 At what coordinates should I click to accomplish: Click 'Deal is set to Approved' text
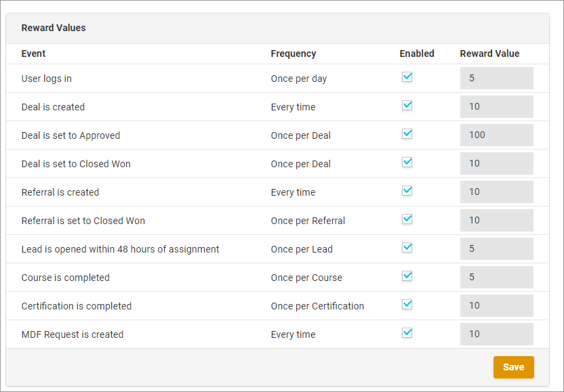tap(70, 135)
